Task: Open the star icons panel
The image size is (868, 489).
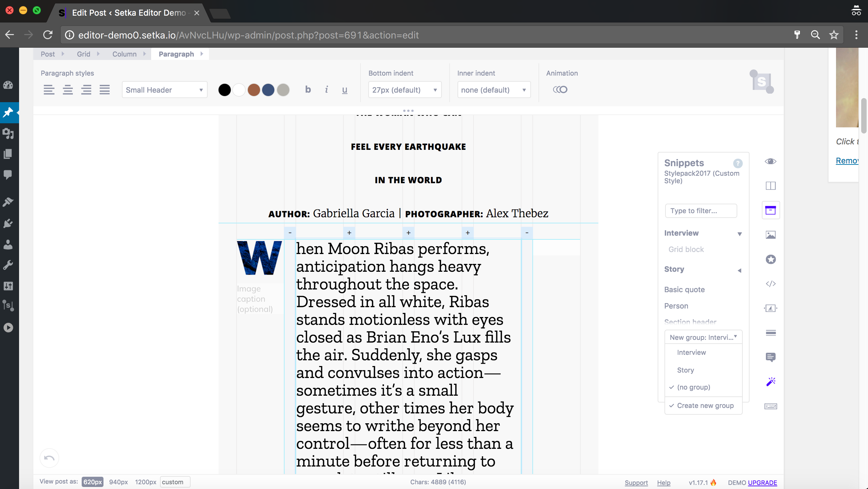Action: pos(771,259)
